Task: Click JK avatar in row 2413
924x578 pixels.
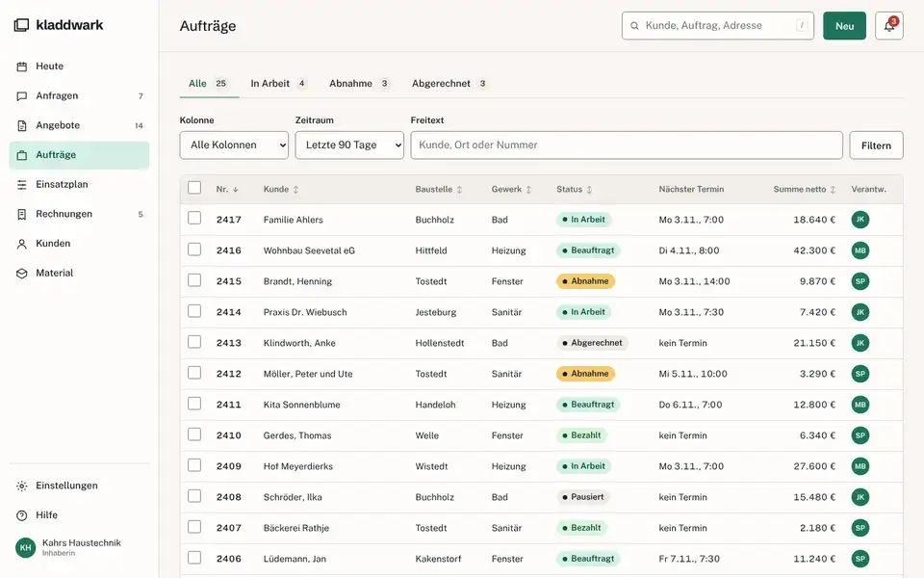Action: (860, 343)
